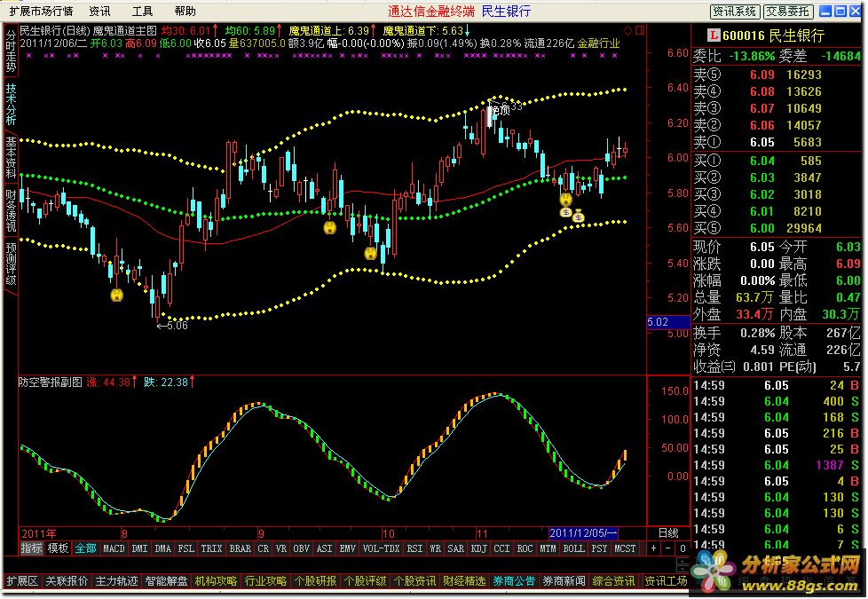Open the 券商公告 bottom tab
868x599 pixels.
514,580
